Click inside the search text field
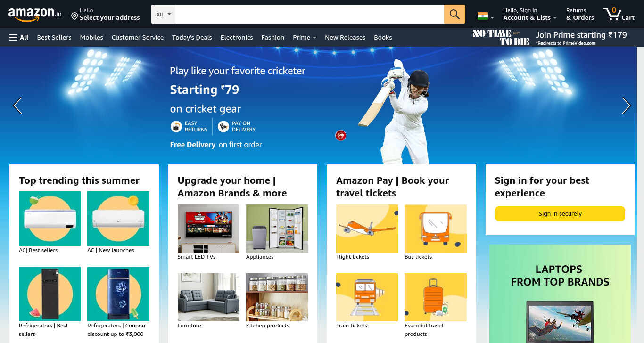 [309, 14]
